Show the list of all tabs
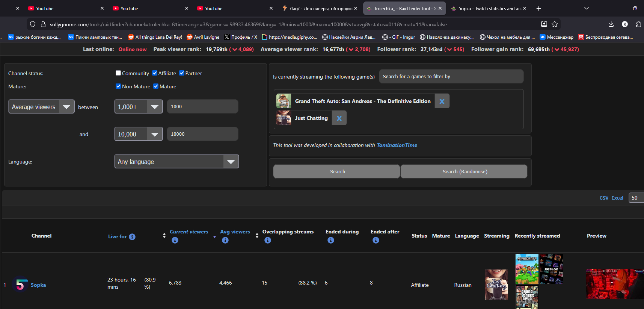 point(587,8)
